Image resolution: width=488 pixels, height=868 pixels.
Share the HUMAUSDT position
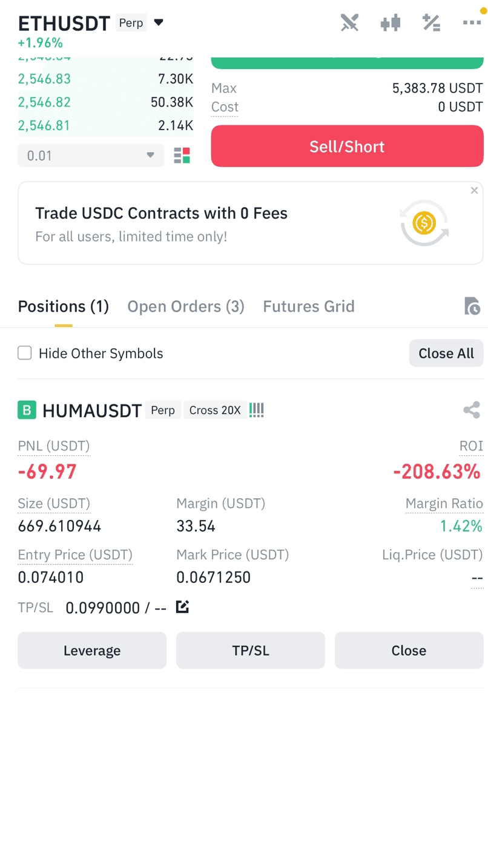(472, 410)
